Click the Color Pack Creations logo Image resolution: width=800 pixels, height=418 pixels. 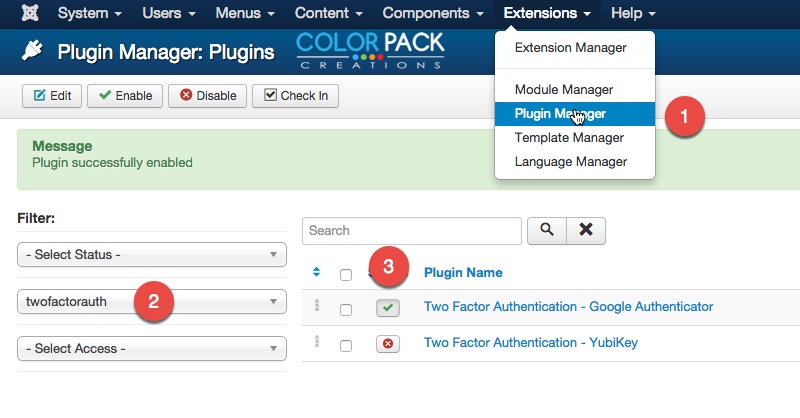tap(370, 51)
